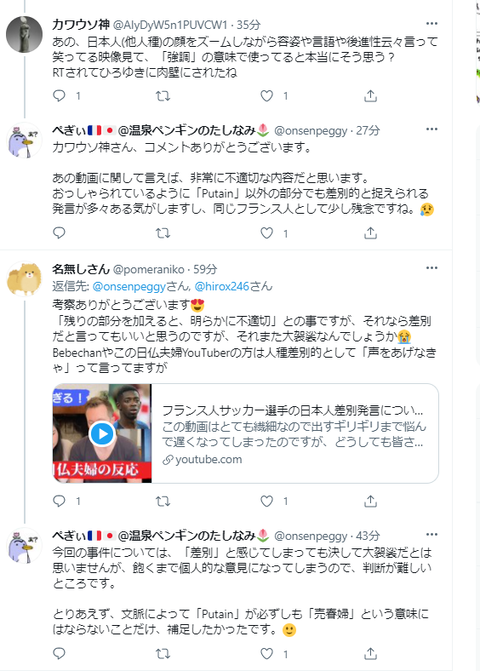
Task: Share 名無しさん's tweet
Action: tap(370, 501)
